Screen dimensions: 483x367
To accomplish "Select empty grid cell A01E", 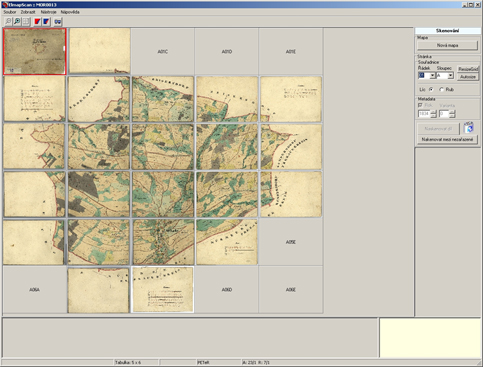I will pyautogui.click(x=291, y=52).
